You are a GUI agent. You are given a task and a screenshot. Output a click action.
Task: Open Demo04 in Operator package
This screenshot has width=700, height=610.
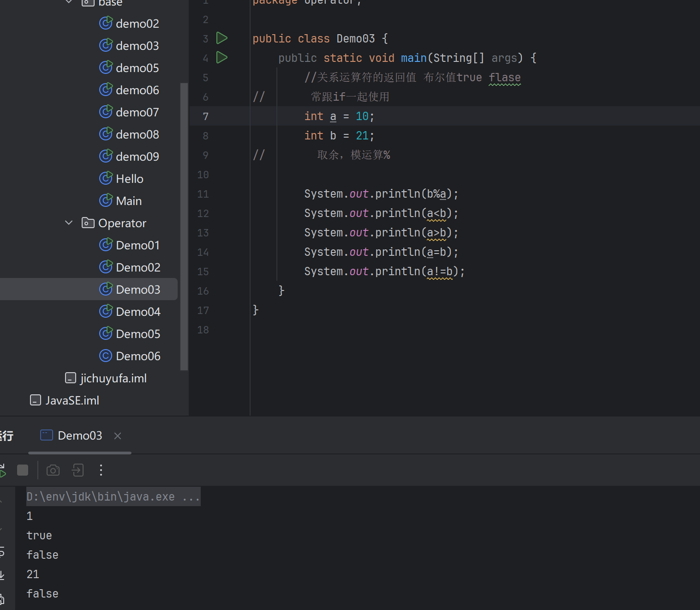click(138, 312)
